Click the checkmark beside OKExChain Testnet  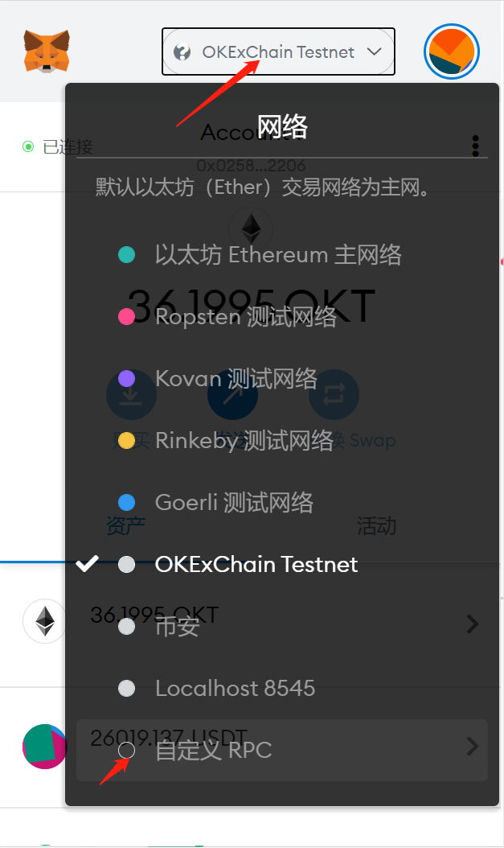pyautogui.click(x=88, y=563)
